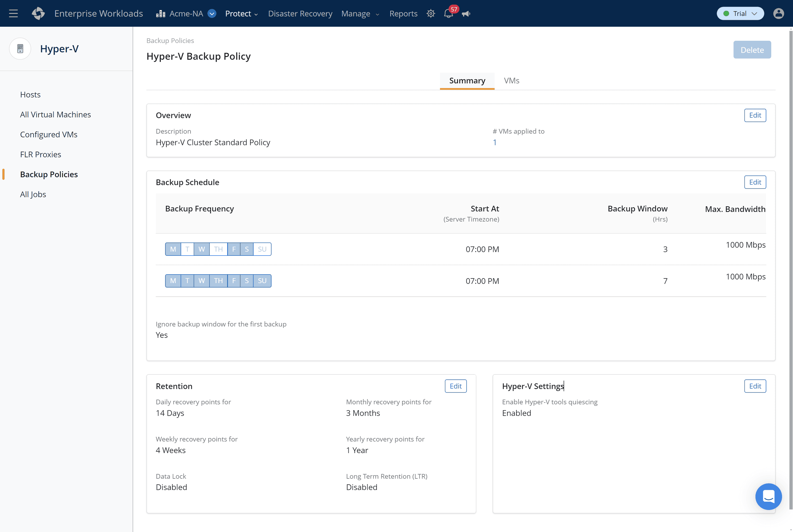Go to Disaster Recovery
Image resolution: width=793 pixels, height=532 pixels.
coord(300,13)
